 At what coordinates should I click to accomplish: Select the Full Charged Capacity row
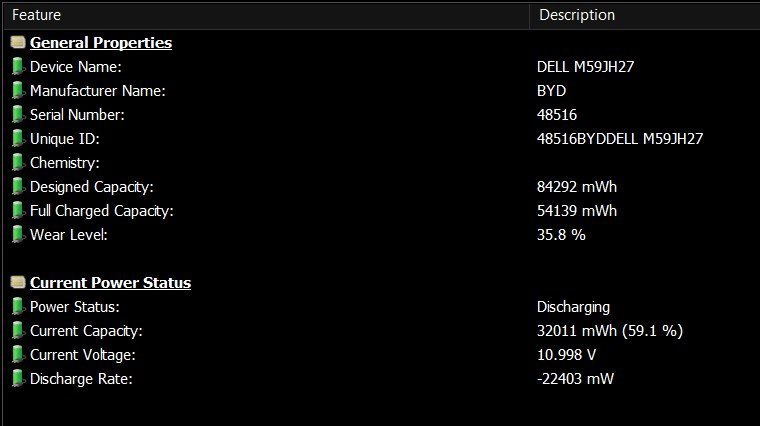click(x=102, y=211)
